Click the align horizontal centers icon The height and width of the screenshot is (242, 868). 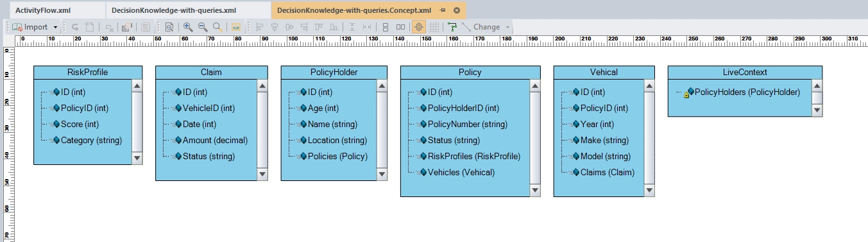(275, 27)
